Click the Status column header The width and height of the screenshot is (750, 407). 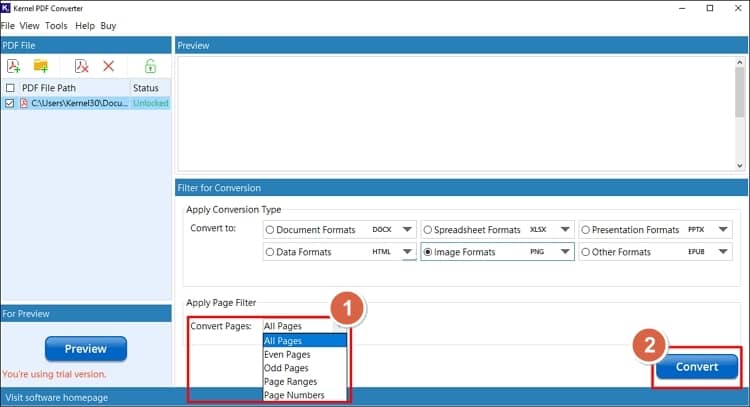coord(150,88)
